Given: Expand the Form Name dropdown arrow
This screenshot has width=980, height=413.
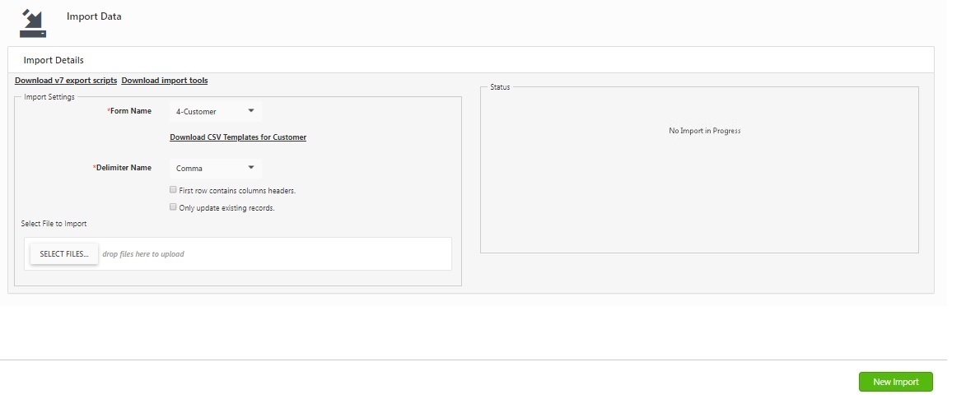Looking at the screenshot, I should click(251, 110).
